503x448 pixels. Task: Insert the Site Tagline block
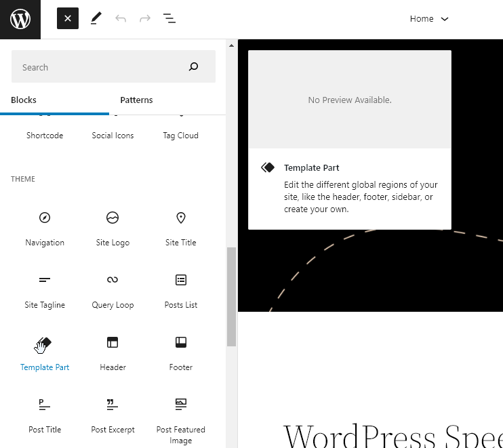(45, 290)
